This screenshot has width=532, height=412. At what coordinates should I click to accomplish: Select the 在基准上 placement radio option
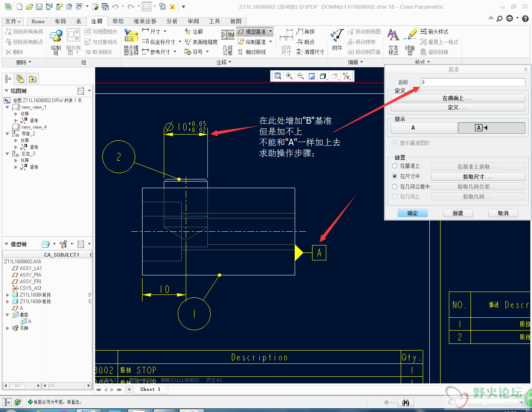click(x=395, y=166)
